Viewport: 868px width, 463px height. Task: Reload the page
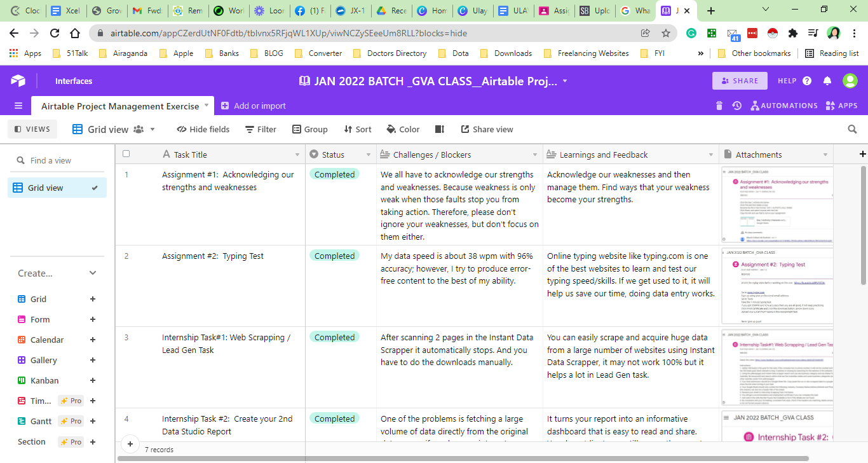click(x=55, y=33)
